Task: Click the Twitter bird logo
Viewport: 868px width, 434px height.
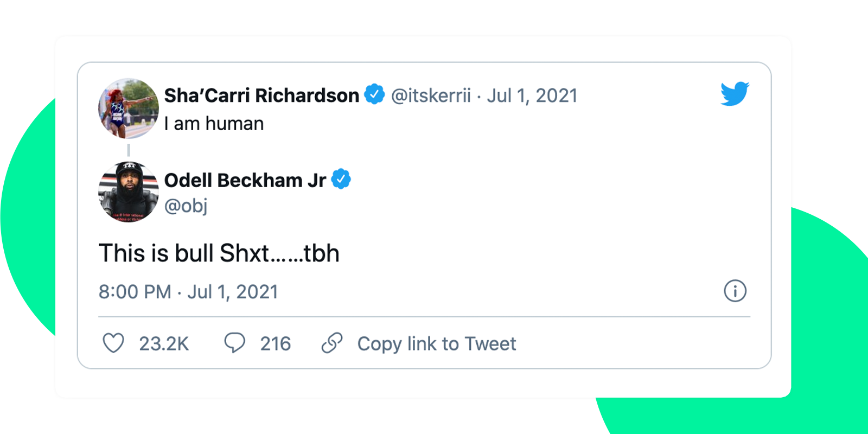Action: (735, 93)
